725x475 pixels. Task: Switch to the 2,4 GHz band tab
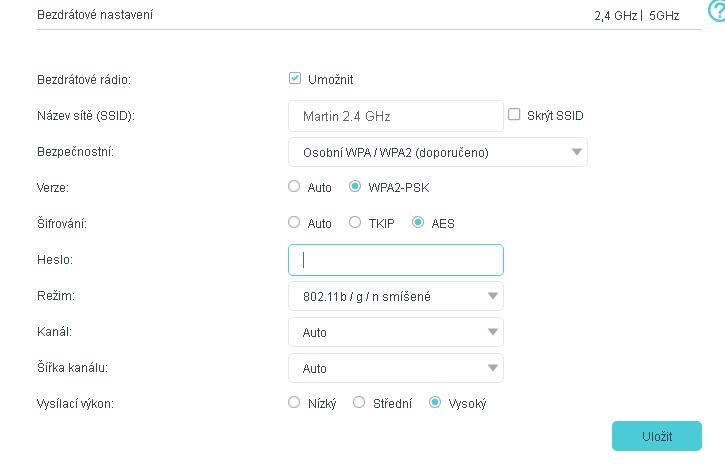click(x=614, y=16)
